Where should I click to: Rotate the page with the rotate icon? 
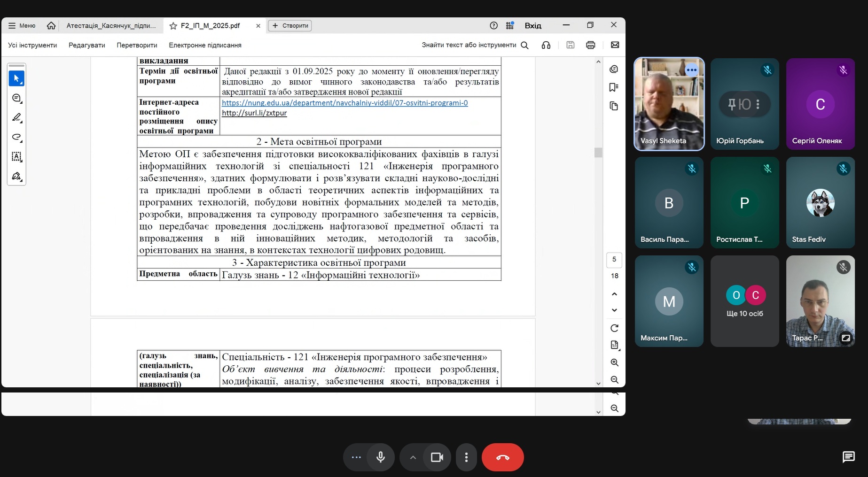pos(614,328)
